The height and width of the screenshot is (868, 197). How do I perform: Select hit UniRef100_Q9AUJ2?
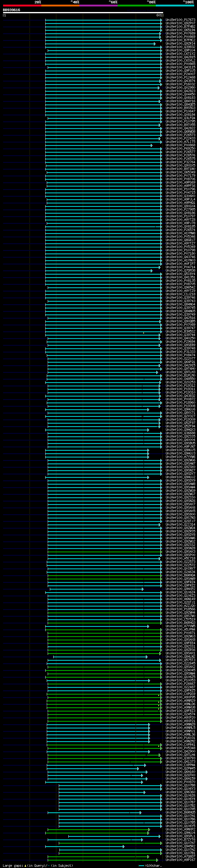(180, 477)
